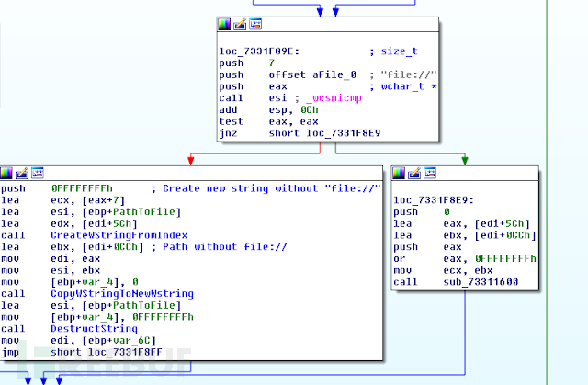Click node color icon on loc_7331F89E block
Image resolution: width=588 pixels, height=385 pixels.
click(225, 24)
